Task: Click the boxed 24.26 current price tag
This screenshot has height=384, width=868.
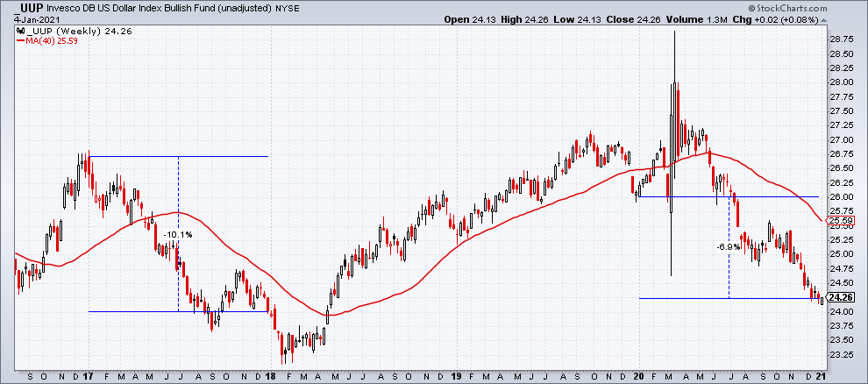Action: point(842,298)
